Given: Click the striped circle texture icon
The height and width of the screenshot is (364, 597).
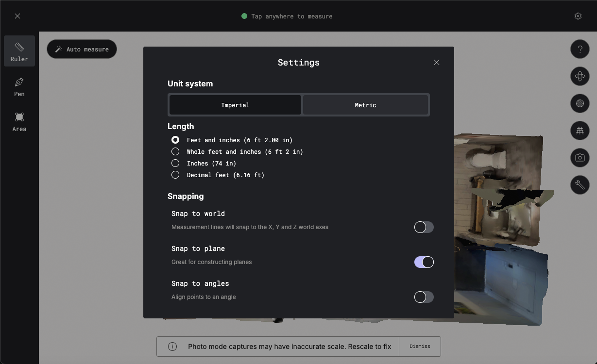Looking at the screenshot, I should coord(580,103).
